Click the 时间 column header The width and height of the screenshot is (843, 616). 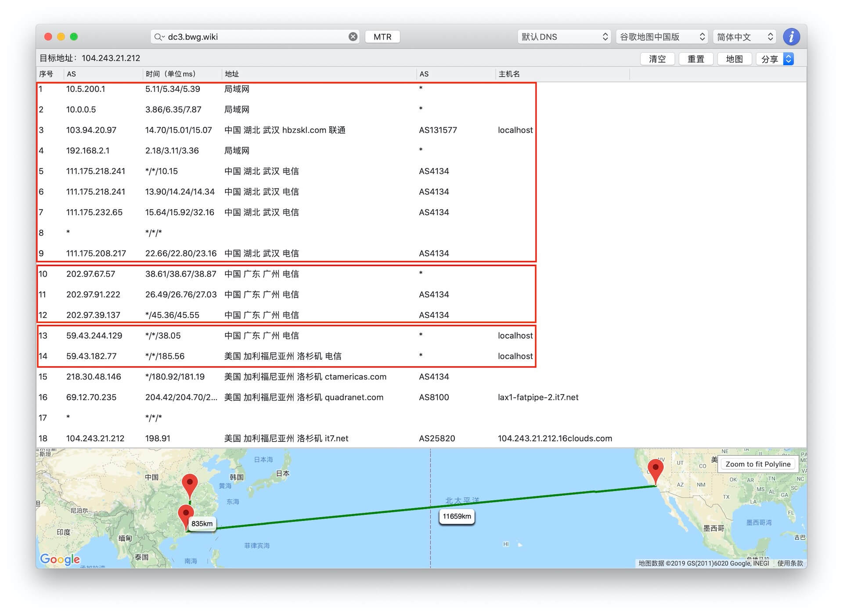(170, 74)
